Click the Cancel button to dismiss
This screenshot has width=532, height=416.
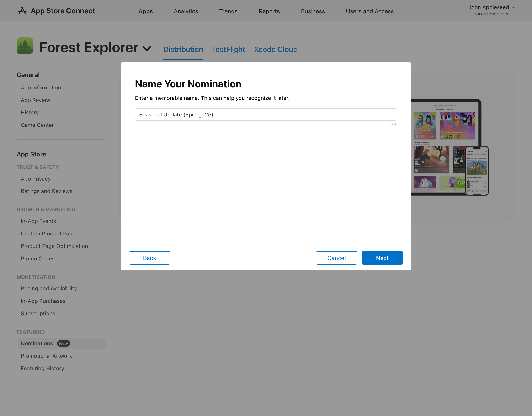point(336,258)
